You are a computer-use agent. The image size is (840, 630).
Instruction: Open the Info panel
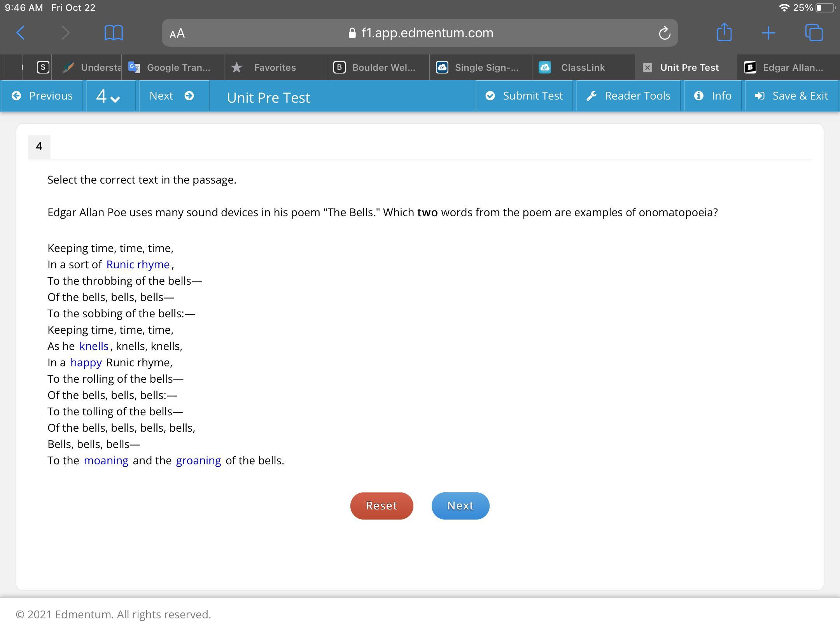(x=713, y=96)
